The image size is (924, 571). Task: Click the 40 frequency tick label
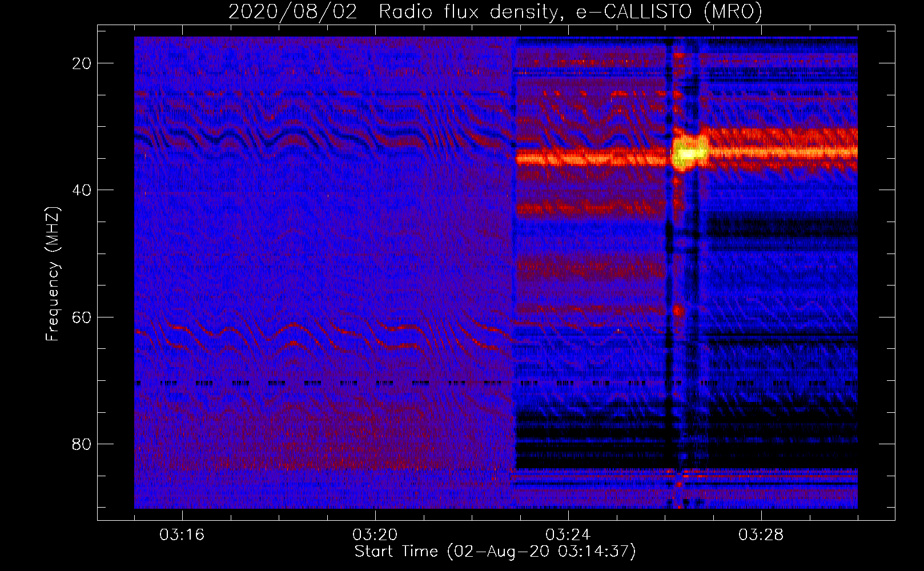tap(82, 190)
